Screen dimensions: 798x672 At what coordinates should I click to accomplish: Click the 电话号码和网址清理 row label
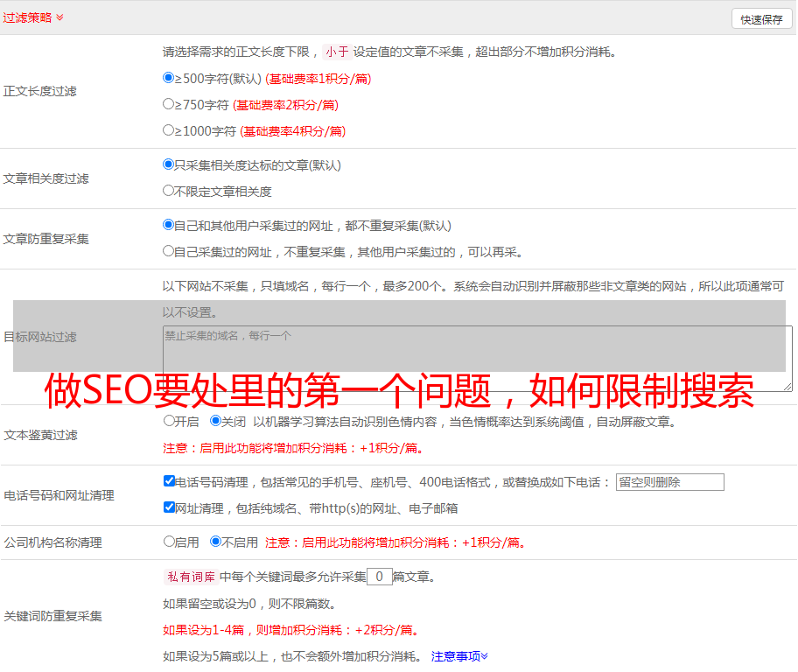pos(59,495)
